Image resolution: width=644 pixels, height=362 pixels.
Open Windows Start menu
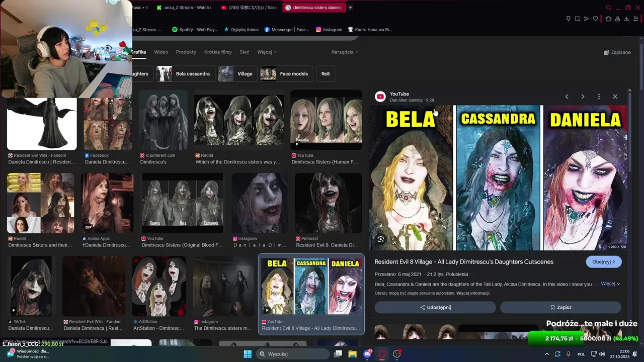pos(248,354)
